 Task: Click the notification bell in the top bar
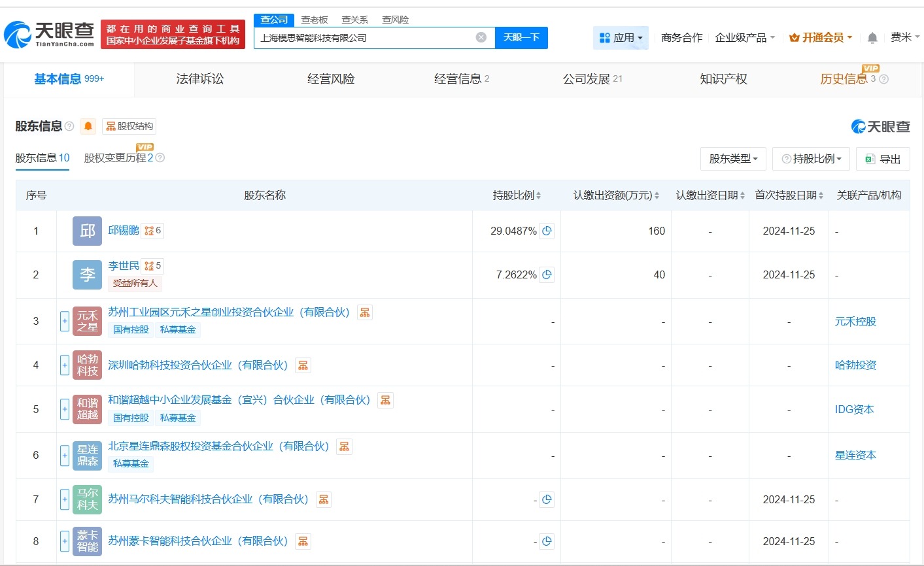pyautogui.click(x=872, y=38)
